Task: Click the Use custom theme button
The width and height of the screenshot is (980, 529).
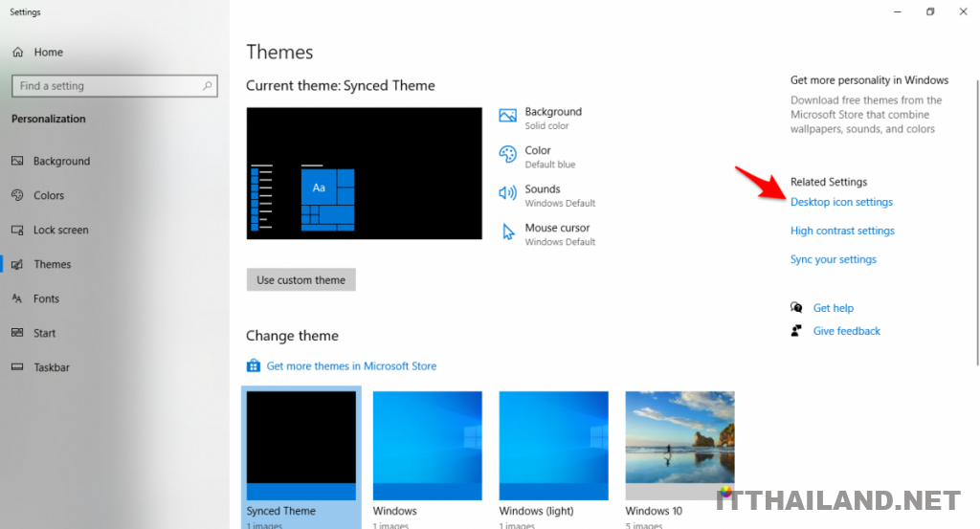Action: tap(301, 279)
